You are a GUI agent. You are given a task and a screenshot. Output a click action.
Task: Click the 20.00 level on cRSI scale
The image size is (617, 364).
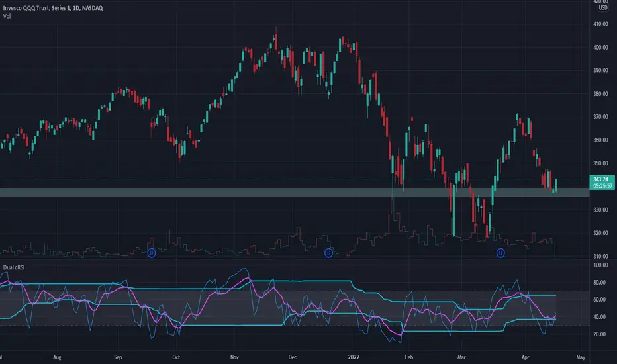pyautogui.click(x=600, y=334)
